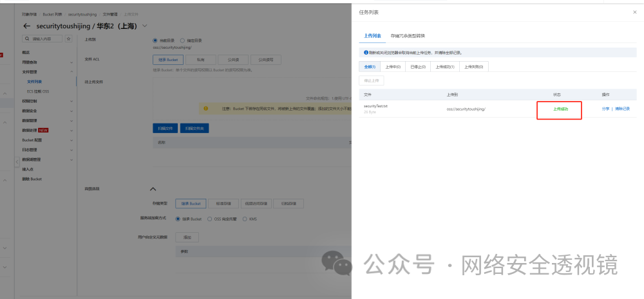
Task: Choose 公共读写 file ACL option
Action: (266, 59)
